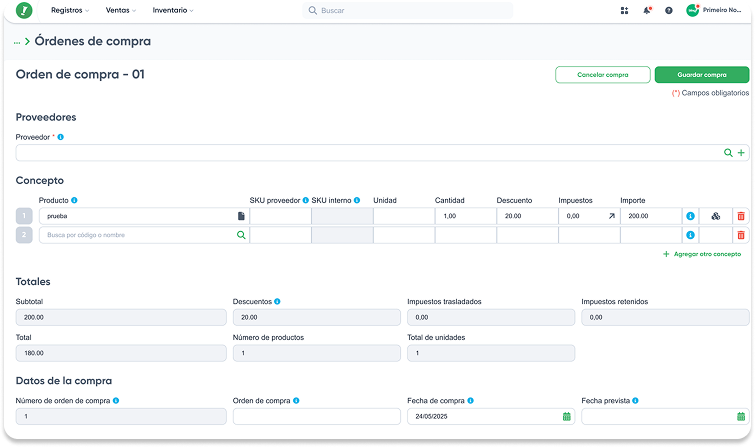Click the Fecha de compra date field
This screenshot has width=755, height=447.
(x=491, y=416)
